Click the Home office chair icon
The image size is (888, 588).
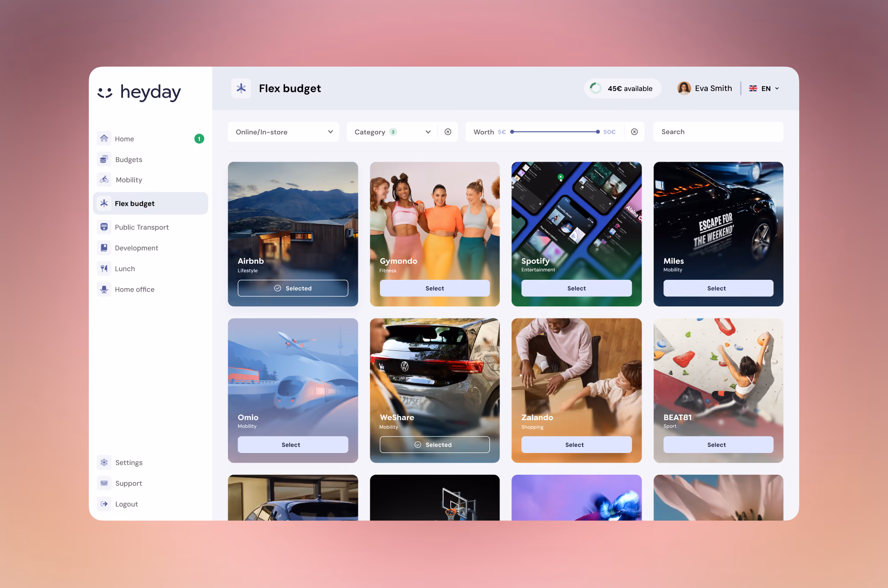coord(104,289)
